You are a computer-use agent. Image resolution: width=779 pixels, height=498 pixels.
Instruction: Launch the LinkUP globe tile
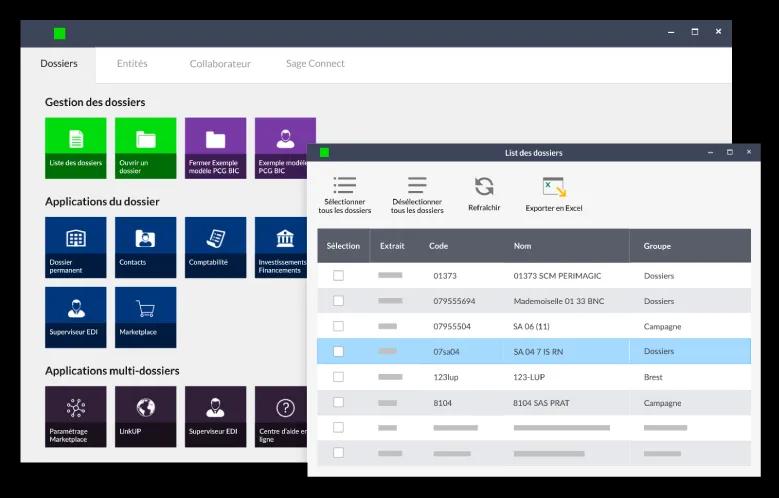point(146,416)
